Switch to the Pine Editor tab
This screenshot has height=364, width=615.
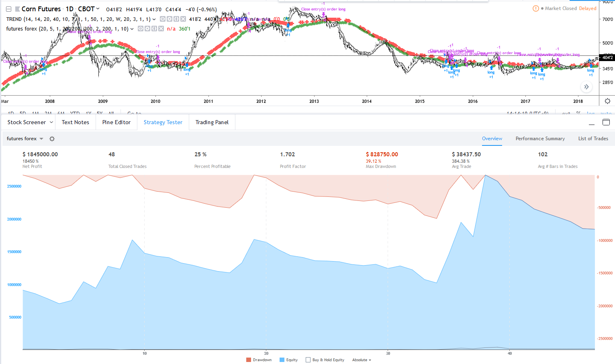(116, 122)
